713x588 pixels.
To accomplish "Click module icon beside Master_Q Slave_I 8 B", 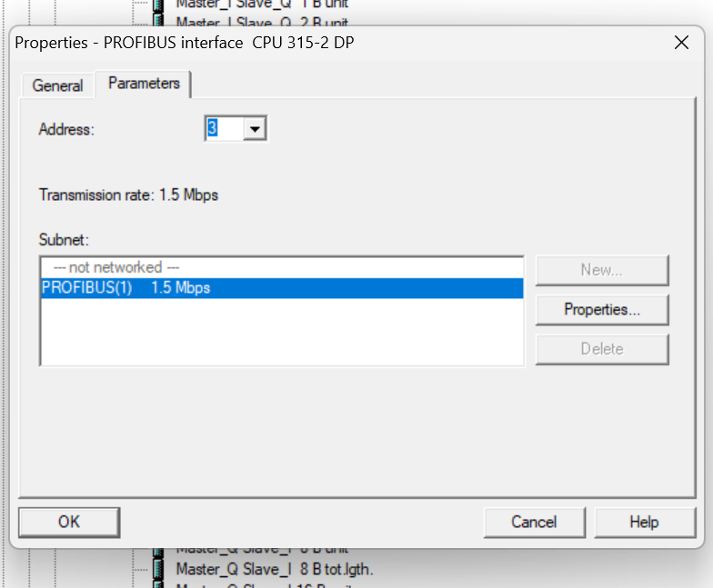I will (x=158, y=569).
